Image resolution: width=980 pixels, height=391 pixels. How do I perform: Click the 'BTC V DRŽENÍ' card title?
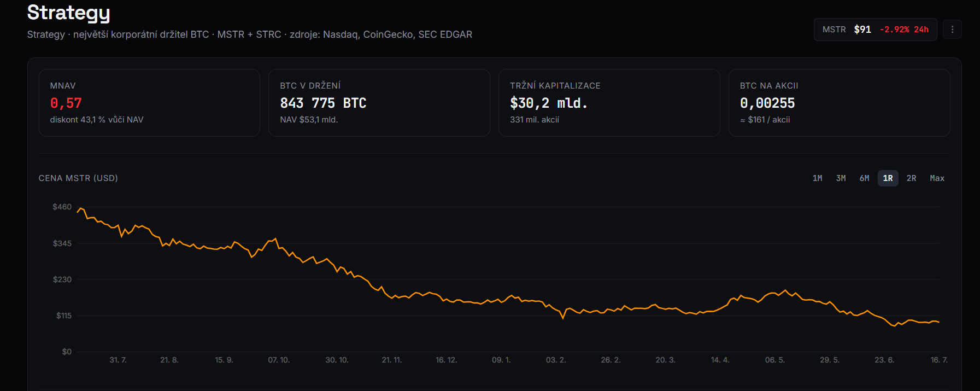(310, 86)
